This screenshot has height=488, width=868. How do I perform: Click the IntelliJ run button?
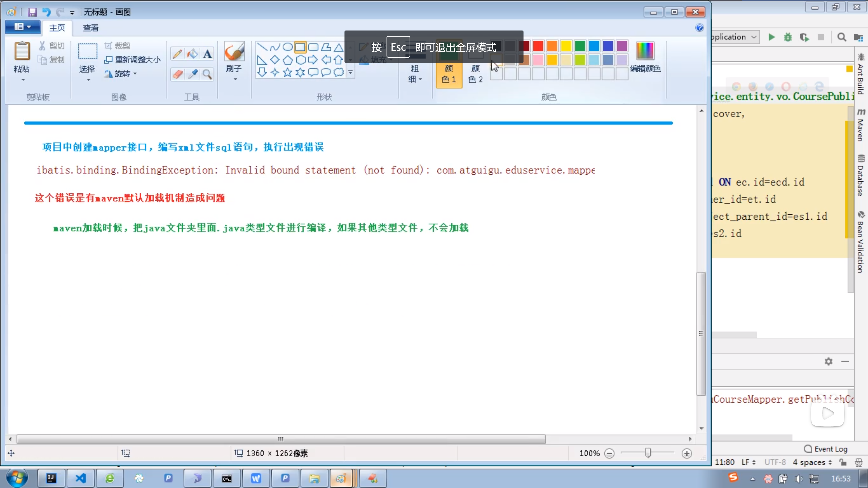click(x=771, y=37)
